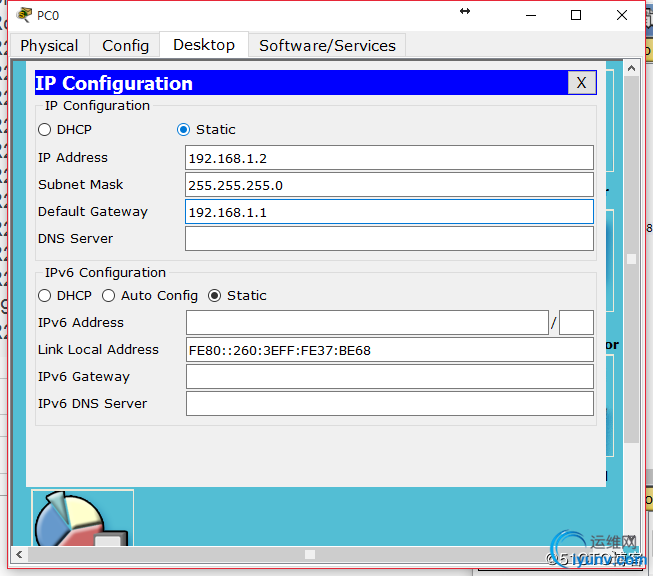Enable DHCP under IPv6 Configuration
653x576 pixels.
pos(44,295)
